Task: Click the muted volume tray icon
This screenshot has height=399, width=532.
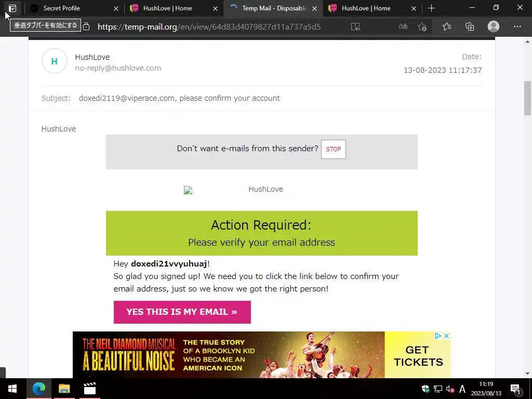Action: point(450,389)
